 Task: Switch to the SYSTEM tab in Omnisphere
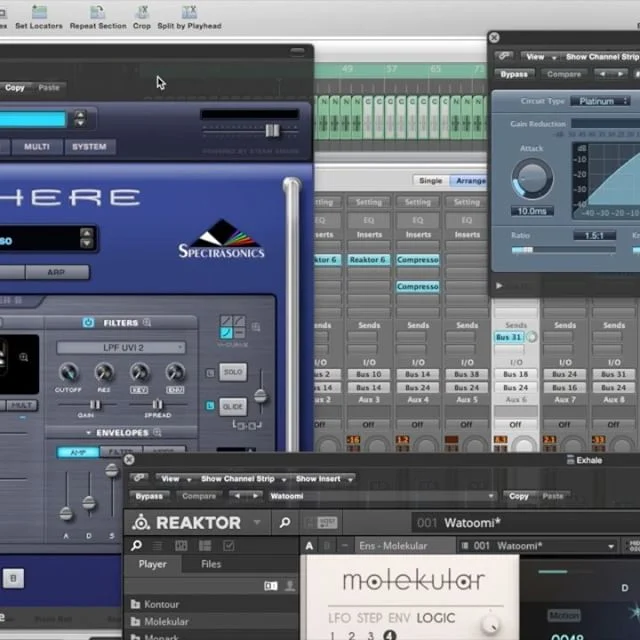89,147
